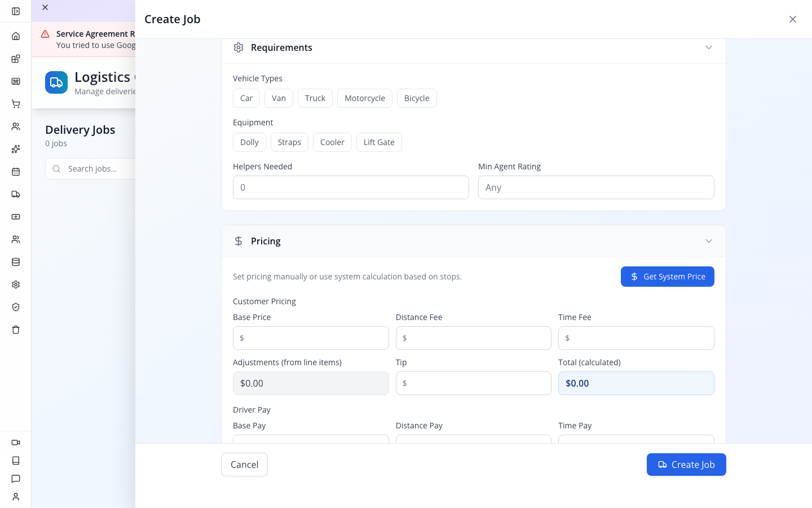
Task: Open the contacts card icon in sidebar
Action: click(16, 81)
